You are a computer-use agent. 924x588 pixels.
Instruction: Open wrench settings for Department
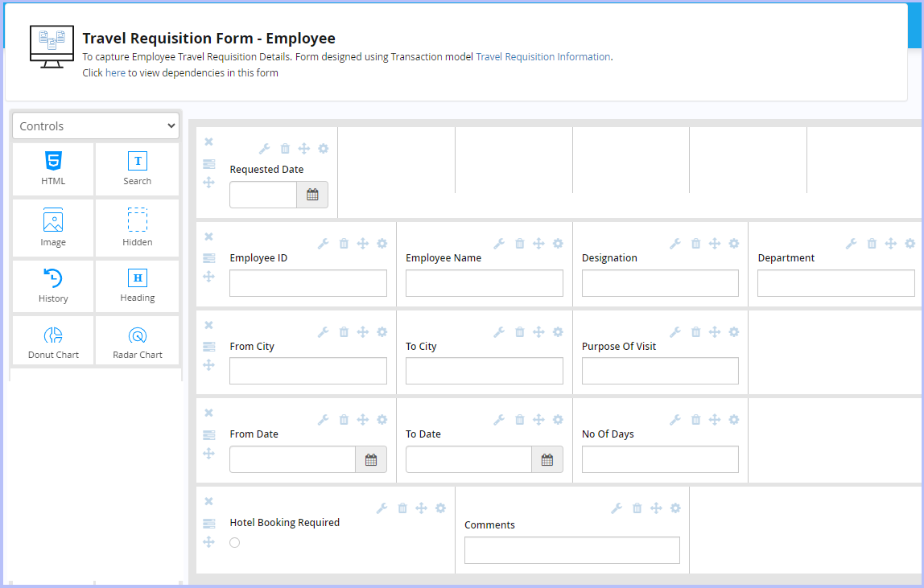pyautogui.click(x=851, y=244)
